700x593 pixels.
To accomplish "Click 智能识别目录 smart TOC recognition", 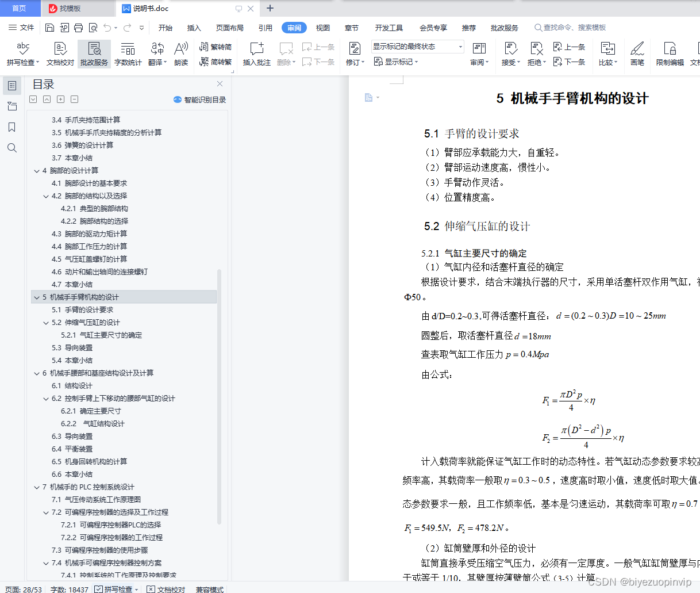I will [x=200, y=100].
